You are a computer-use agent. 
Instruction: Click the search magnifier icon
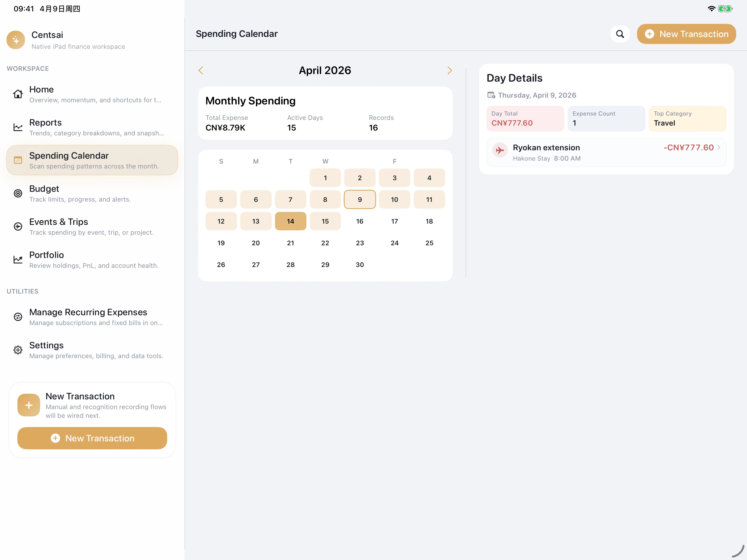pos(620,34)
